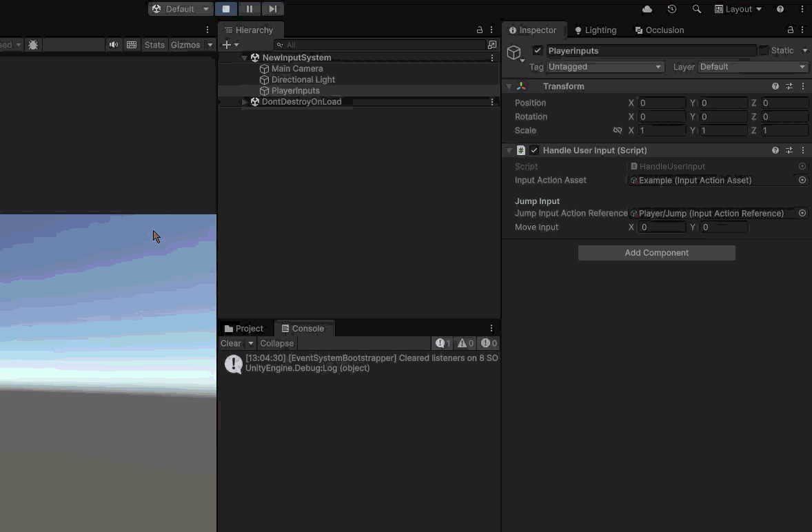
Task: Disable the Handle User Input script
Action: pos(534,150)
